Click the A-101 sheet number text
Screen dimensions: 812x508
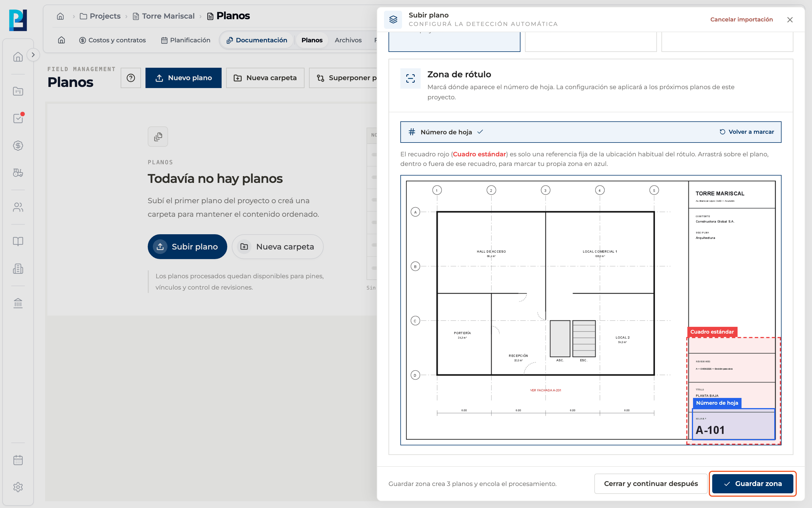[710, 430]
